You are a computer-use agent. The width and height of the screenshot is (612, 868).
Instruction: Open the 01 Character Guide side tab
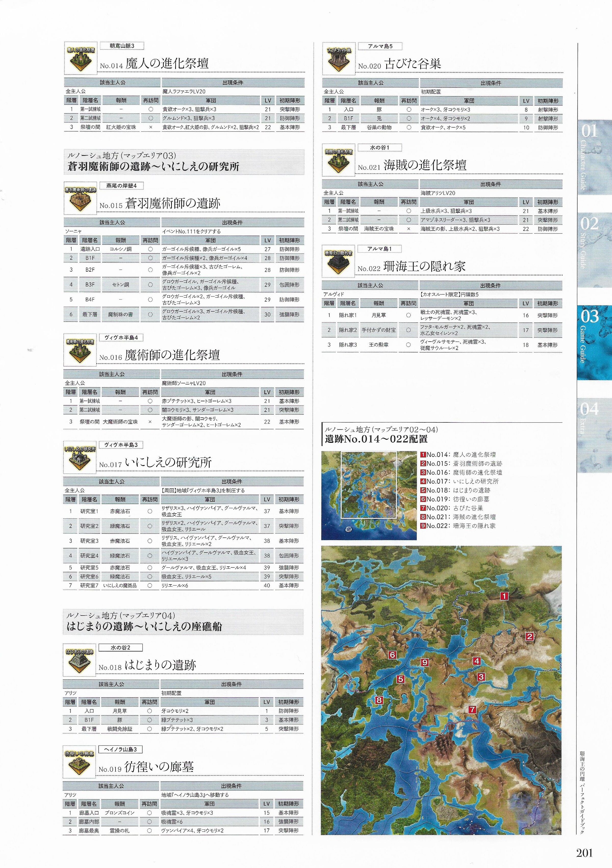click(x=595, y=157)
